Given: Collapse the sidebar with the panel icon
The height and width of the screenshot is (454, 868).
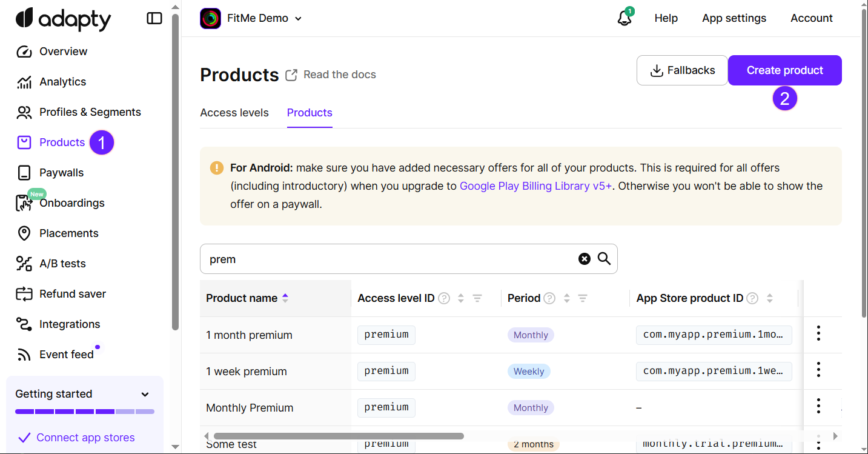Looking at the screenshot, I should (154, 18).
